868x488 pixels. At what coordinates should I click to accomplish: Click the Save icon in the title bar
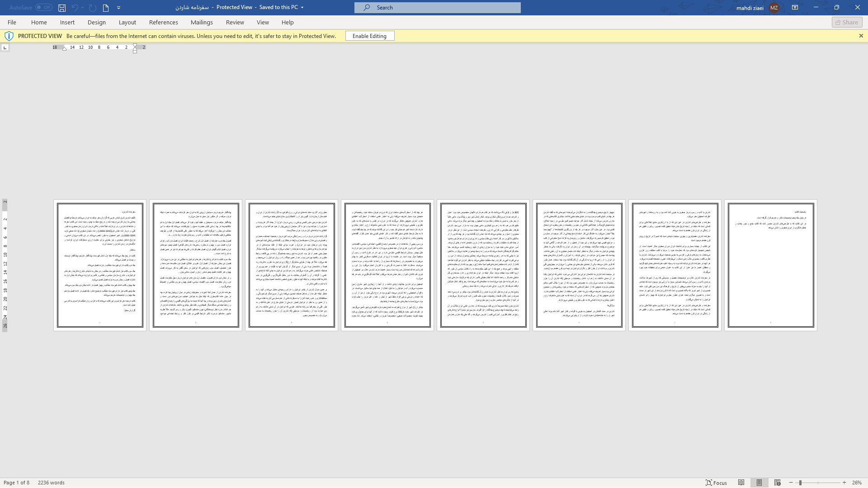point(62,8)
